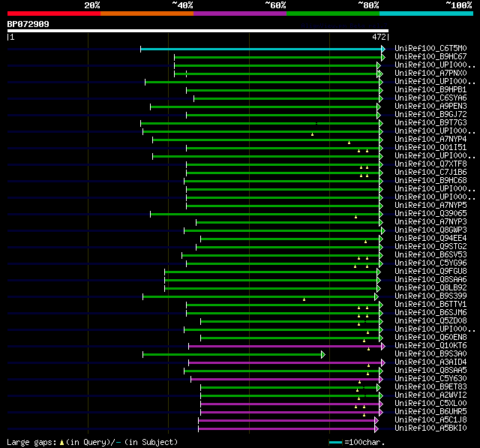Image resolution: width=480 pixels, height=448 pixels.
Task: Click hit label UniRef100_A3AID4
Action: (430, 362)
